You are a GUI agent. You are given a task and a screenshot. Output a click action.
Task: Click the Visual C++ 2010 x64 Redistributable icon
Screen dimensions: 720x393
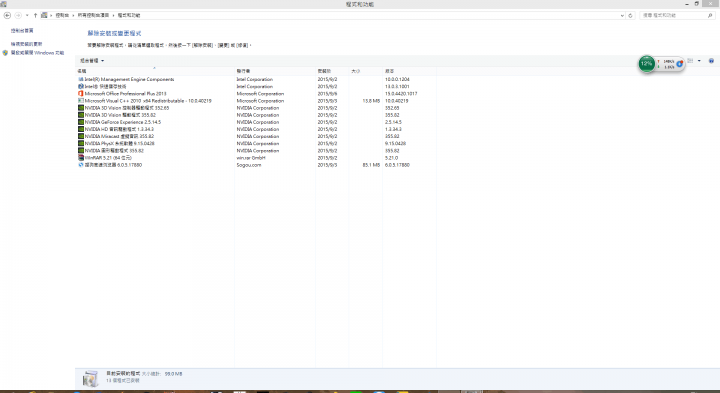pos(81,101)
